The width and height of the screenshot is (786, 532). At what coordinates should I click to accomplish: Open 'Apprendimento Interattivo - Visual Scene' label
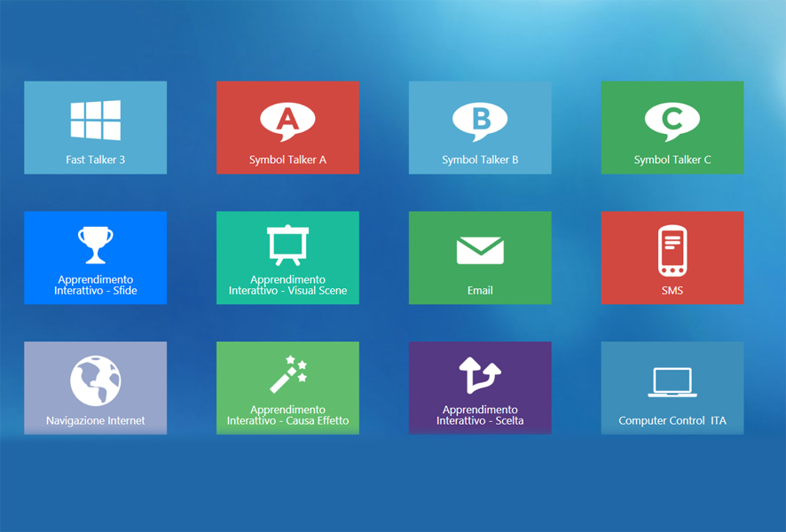click(x=287, y=286)
